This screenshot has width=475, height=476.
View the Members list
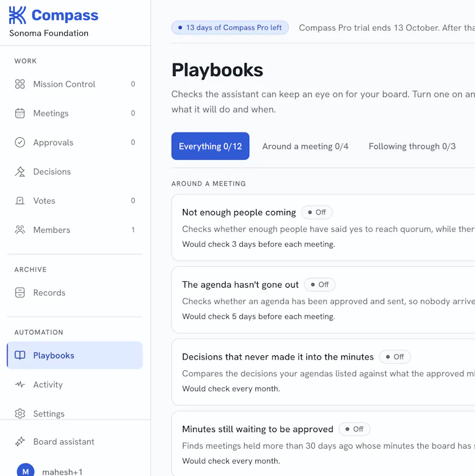pyautogui.click(x=75, y=230)
